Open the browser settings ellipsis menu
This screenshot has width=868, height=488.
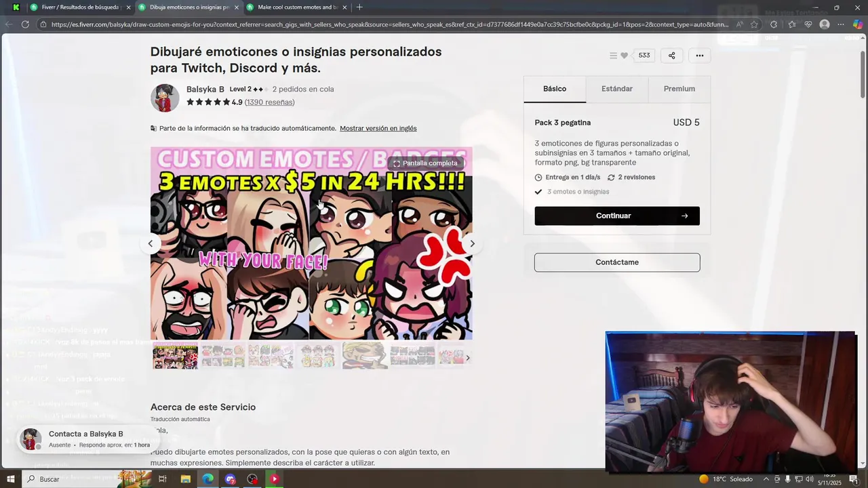pos(841,24)
